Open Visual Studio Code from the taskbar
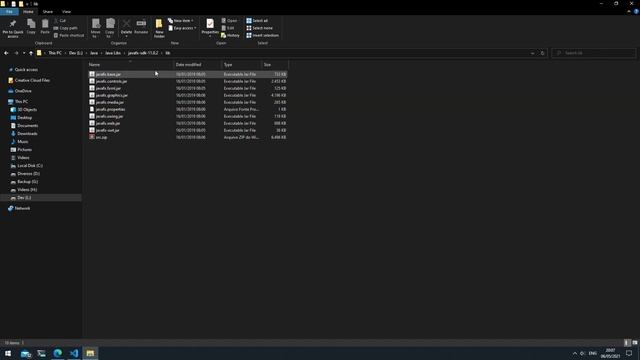640x360 pixels. pyautogui.click(x=74, y=353)
